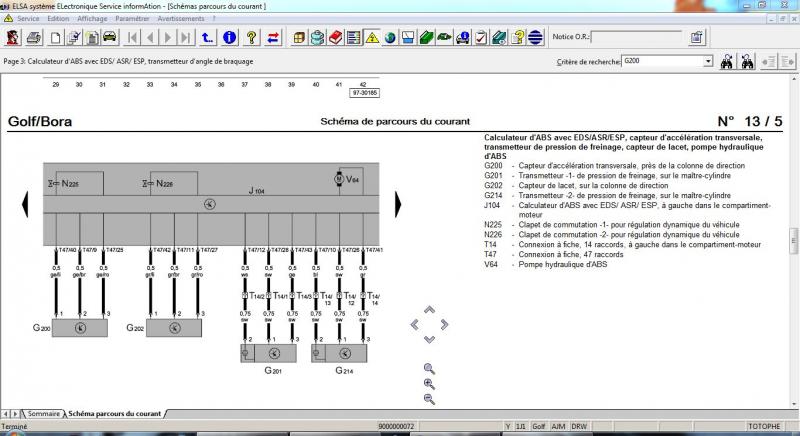Image resolution: width=800 pixels, height=436 pixels.
Task: Click the green book icon
Action: coord(427,37)
